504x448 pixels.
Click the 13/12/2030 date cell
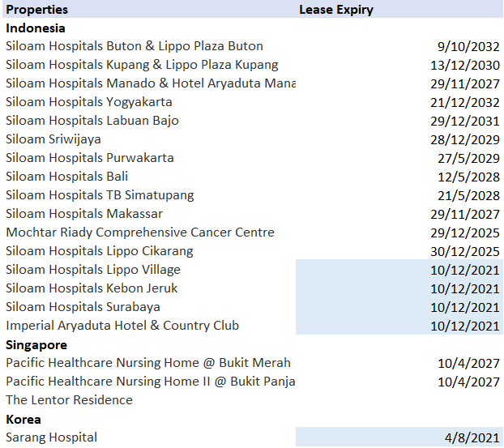(x=465, y=66)
